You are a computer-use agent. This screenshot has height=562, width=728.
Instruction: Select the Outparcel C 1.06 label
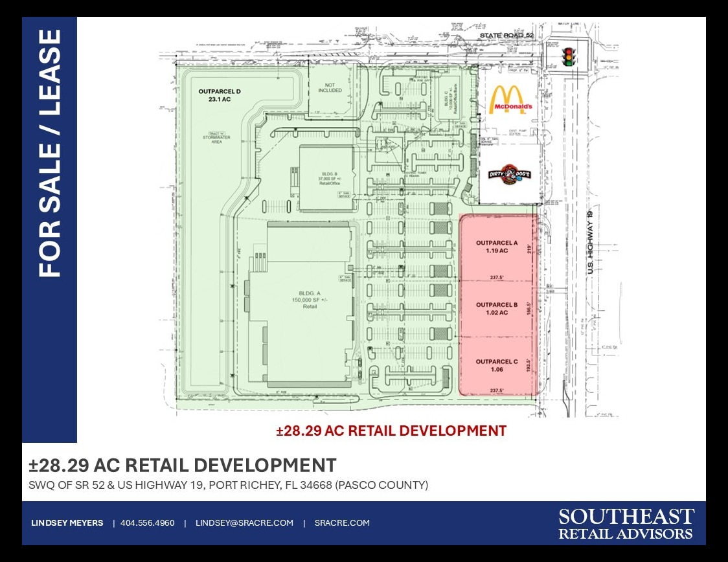[497, 365]
